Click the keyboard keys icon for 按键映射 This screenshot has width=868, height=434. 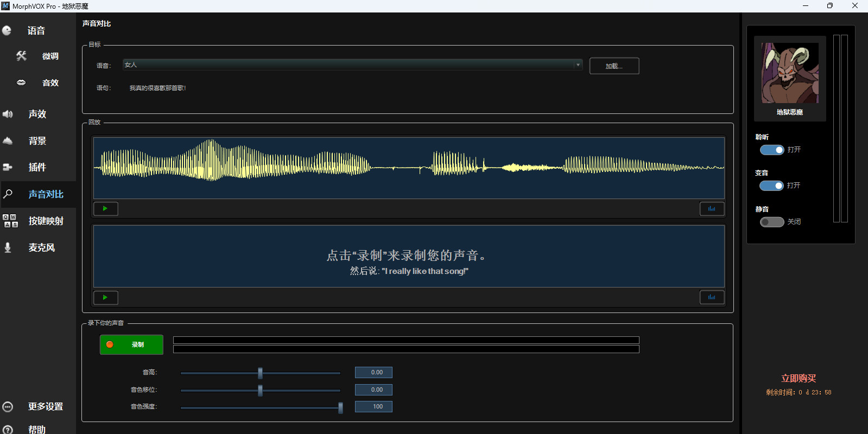point(10,221)
